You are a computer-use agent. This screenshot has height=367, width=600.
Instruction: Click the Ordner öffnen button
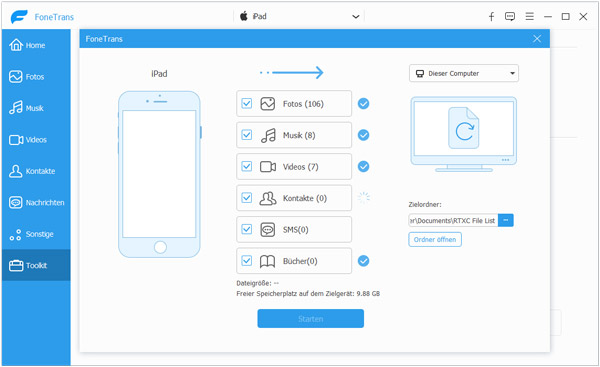tap(435, 240)
